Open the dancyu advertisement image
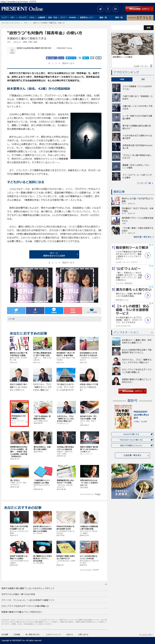This screenshot has height=644, width=155. 132,481
